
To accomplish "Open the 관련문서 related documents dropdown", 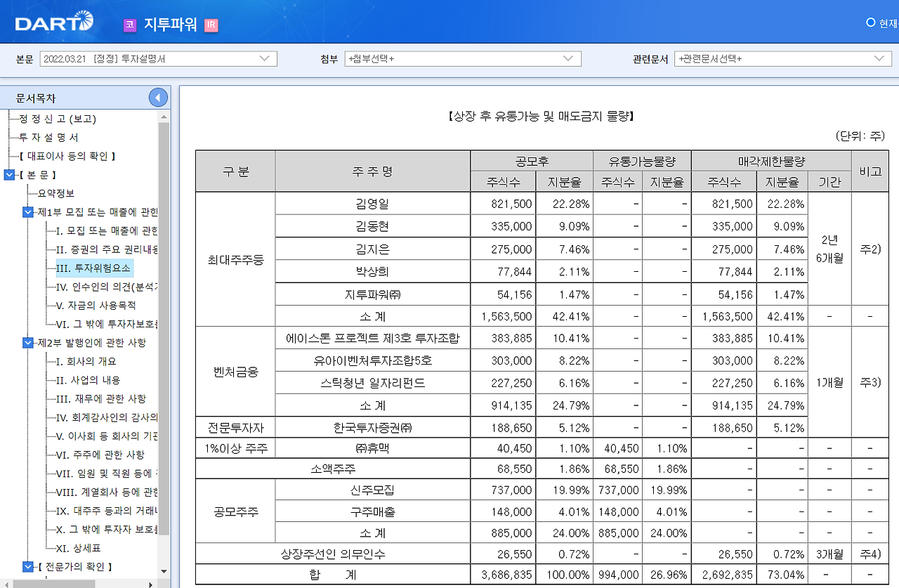I will pyautogui.click(x=884, y=59).
